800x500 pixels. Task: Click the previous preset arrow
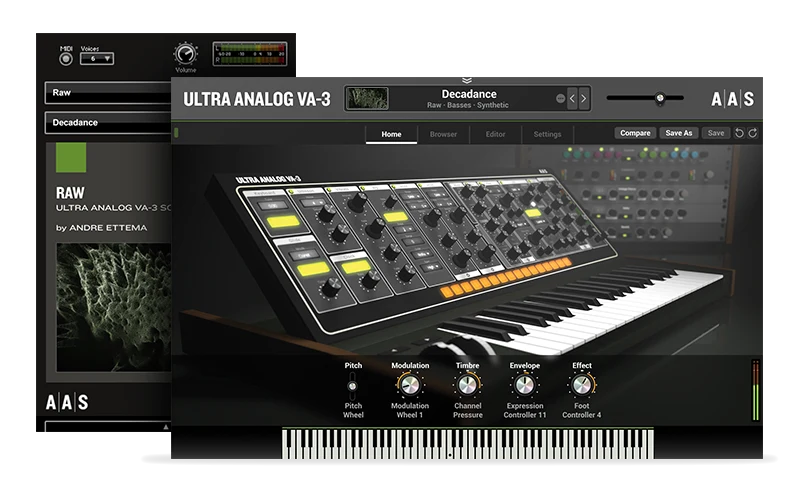572,99
